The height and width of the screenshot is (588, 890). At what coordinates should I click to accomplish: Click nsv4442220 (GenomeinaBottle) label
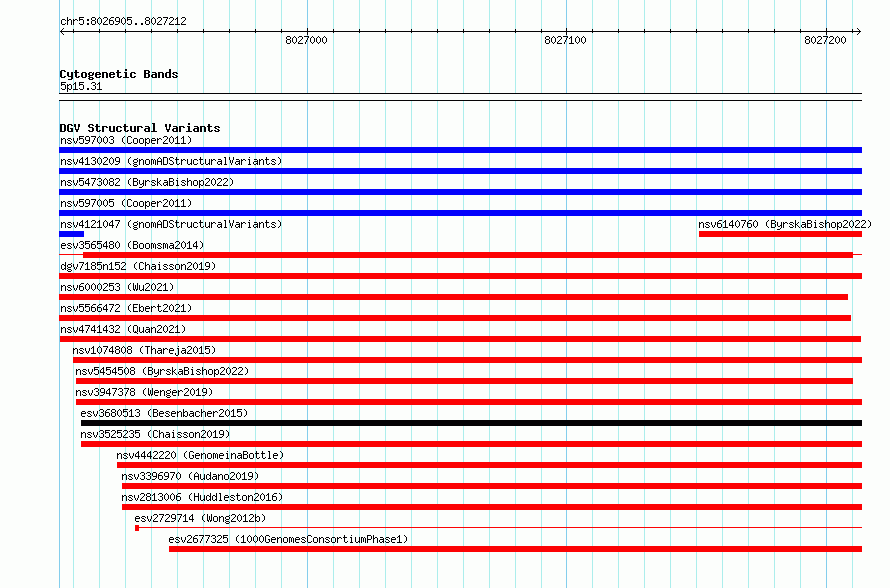click(x=200, y=455)
